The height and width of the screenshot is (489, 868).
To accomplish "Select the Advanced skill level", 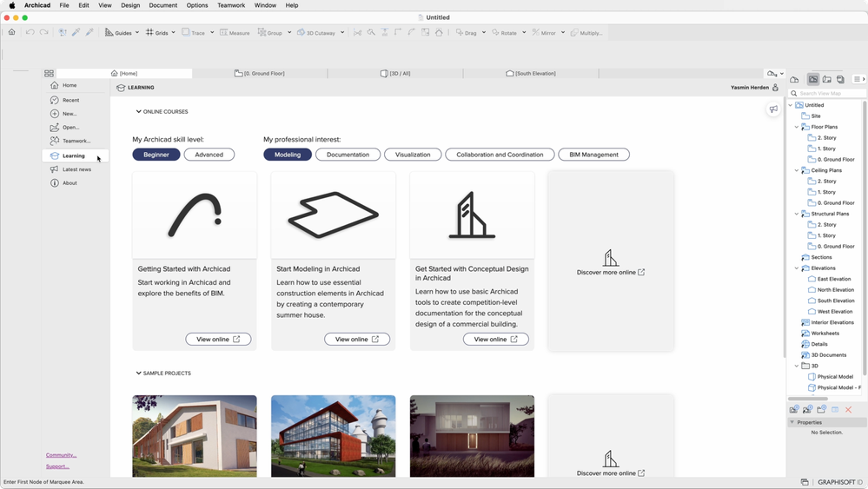I will coord(209,155).
